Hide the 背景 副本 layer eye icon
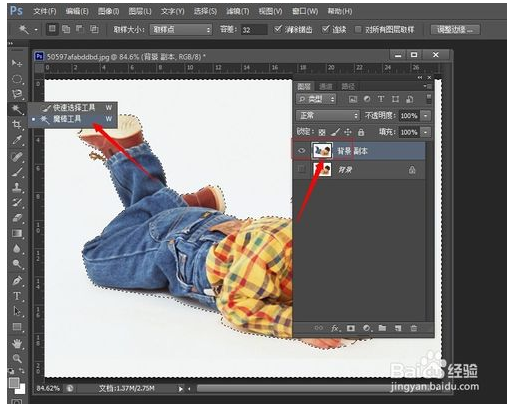Viewport: 522px width, 409px height. [301, 151]
